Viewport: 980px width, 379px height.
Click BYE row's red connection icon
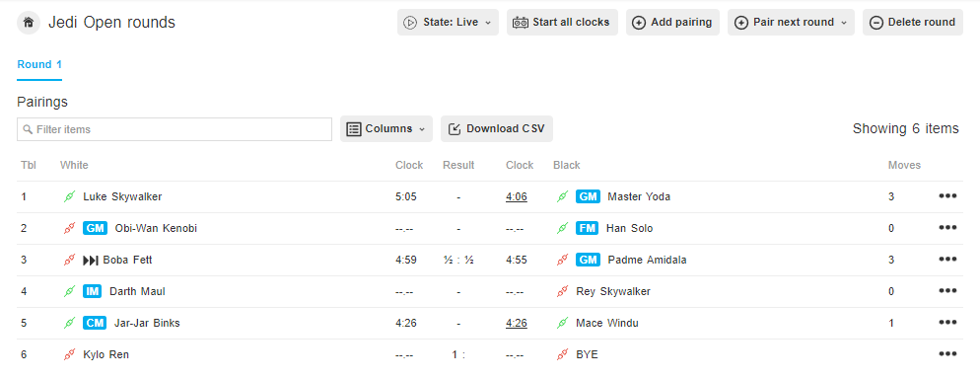pyautogui.click(x=563, y=354)
